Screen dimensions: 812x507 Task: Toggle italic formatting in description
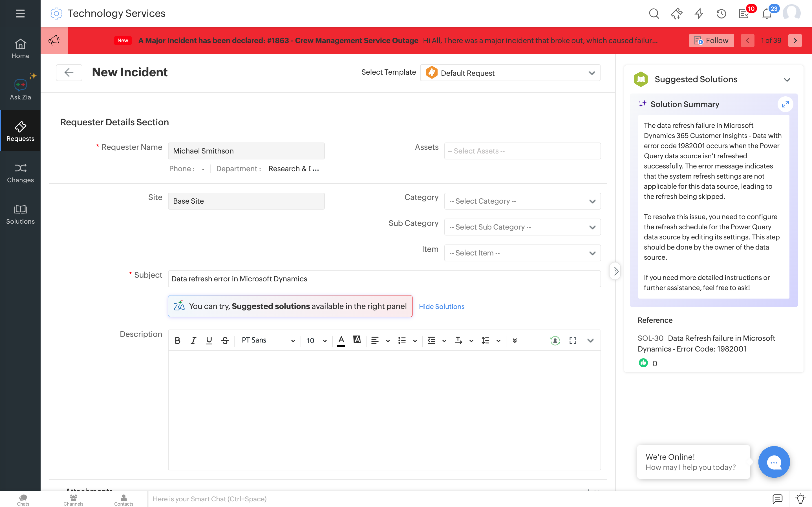tap(193, 341)
